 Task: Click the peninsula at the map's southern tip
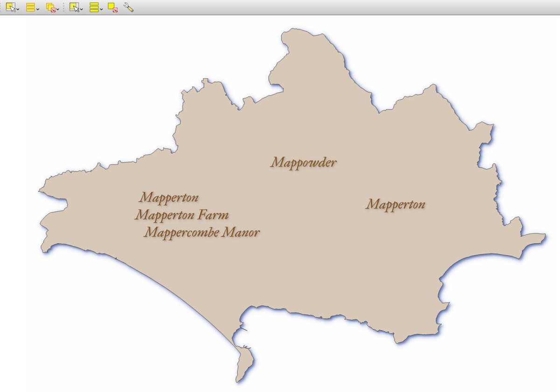coord(244,364)
